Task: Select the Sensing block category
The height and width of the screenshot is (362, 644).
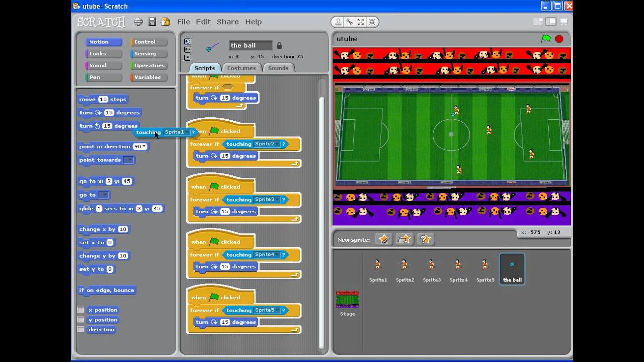Action: [148, 54]
